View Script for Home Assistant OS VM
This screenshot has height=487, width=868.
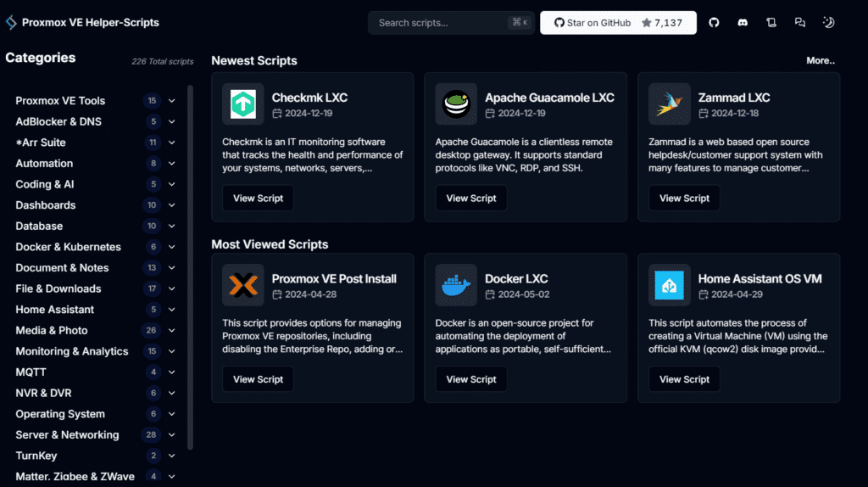point(684,379)
